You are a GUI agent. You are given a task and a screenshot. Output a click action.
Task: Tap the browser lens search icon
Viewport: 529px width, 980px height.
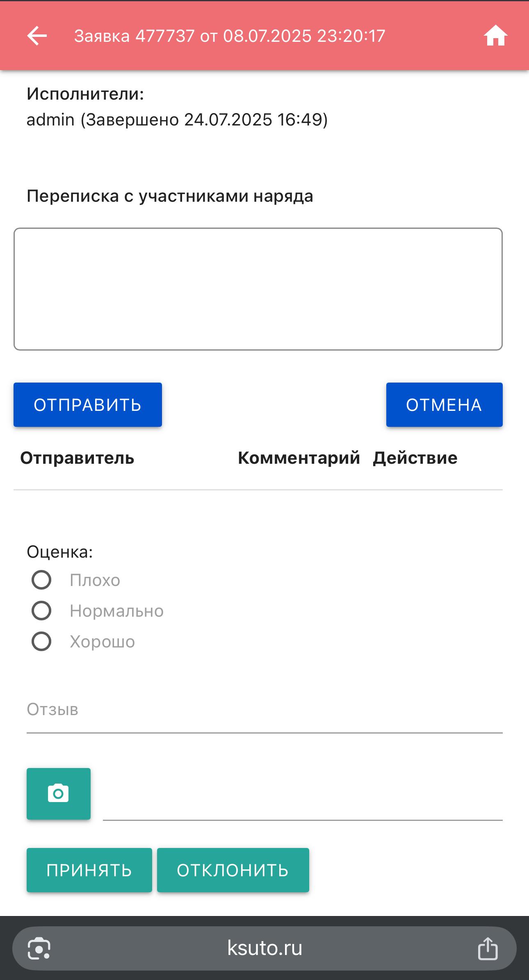point(39,948)
